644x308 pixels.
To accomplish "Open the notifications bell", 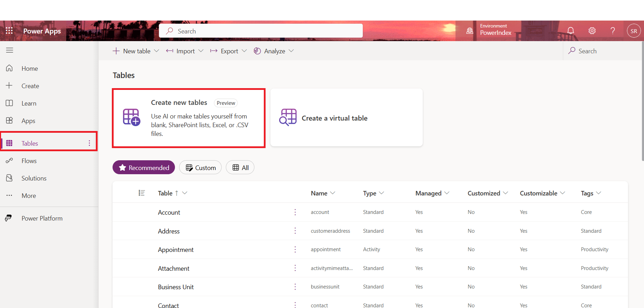I will pos(570,31).
